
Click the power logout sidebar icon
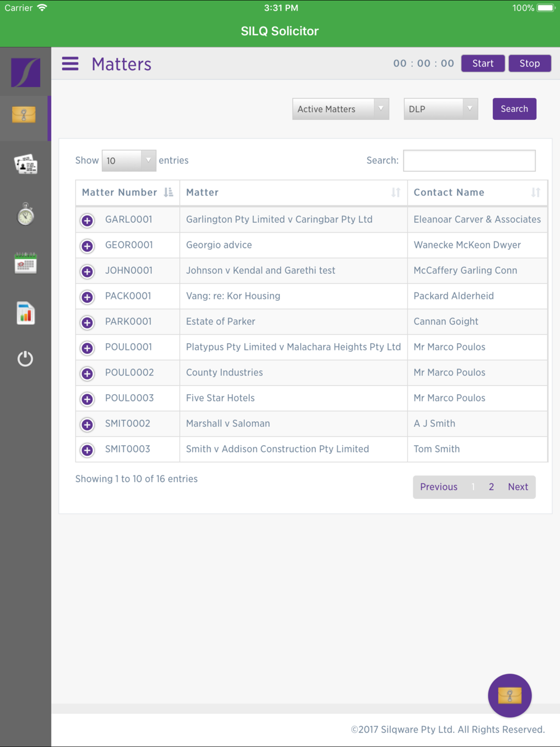[25, 358]
